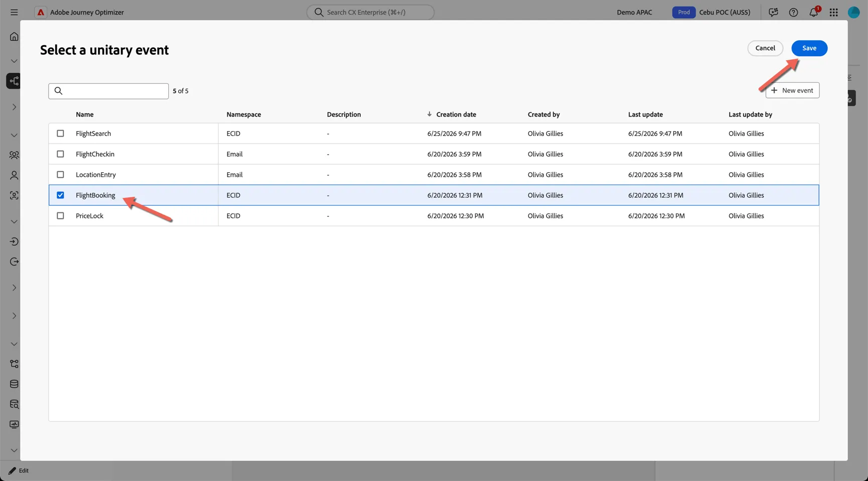Uncheck the FlightBooking event checkbox
Viewport: 868px width, 481px height.
(60, 195)
